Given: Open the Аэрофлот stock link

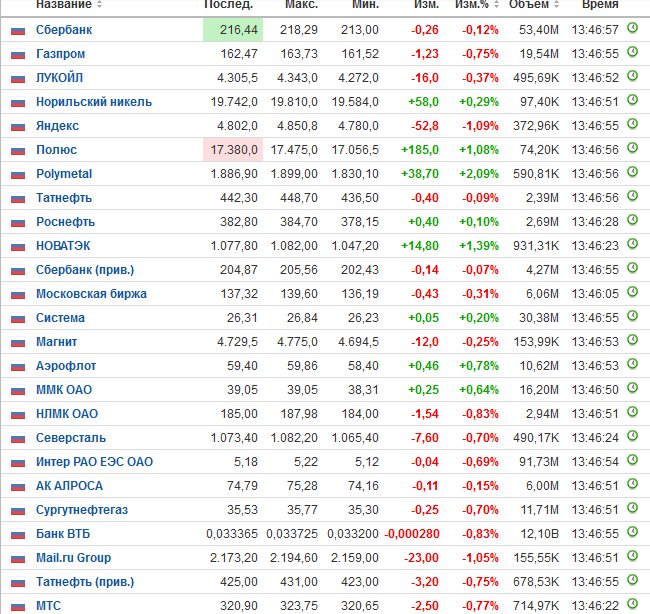Looking at the screenshot, I should (x=66, y=366).
